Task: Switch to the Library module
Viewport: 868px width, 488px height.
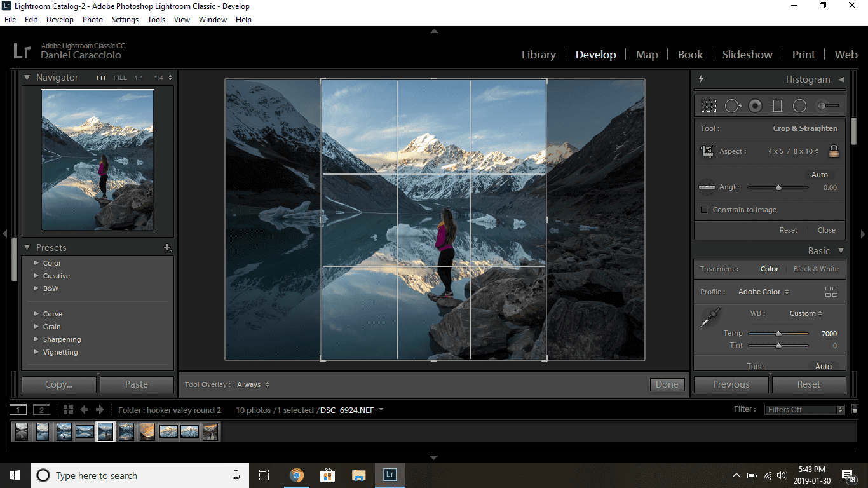Action: [538, 55]
